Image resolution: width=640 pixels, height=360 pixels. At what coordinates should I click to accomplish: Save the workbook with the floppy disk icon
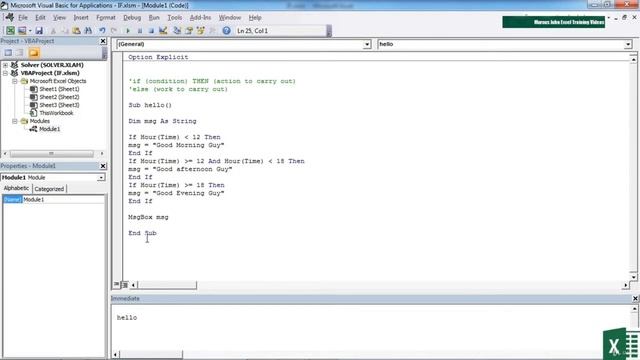pyautogui.click(x=39, y=31)
